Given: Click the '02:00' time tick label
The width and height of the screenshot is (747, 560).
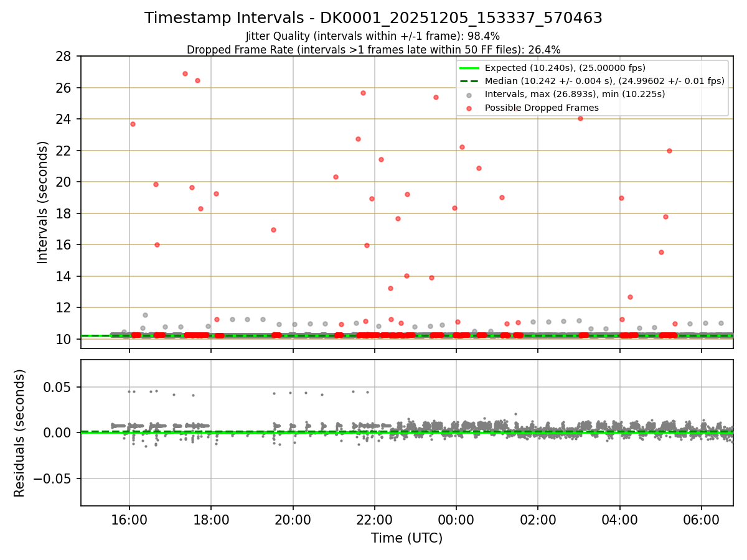Looking at the screenshot, I should pyautogui.click(x=538, y=520).
